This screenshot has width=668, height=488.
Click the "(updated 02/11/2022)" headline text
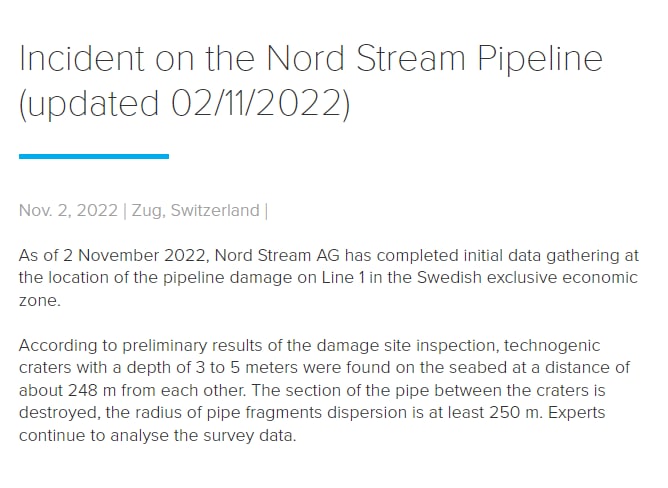pyautogui.click(x=184, y=104)
